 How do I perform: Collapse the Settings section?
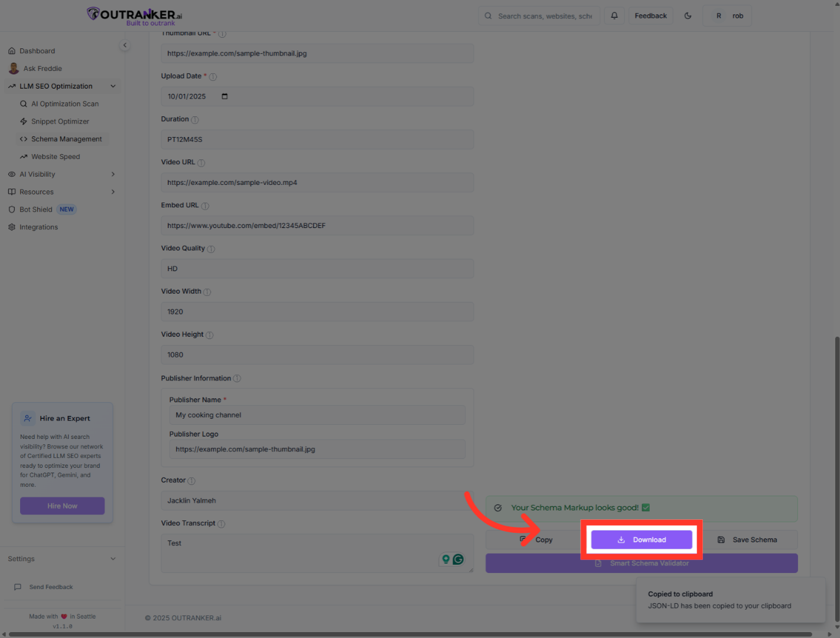(113, 558)
